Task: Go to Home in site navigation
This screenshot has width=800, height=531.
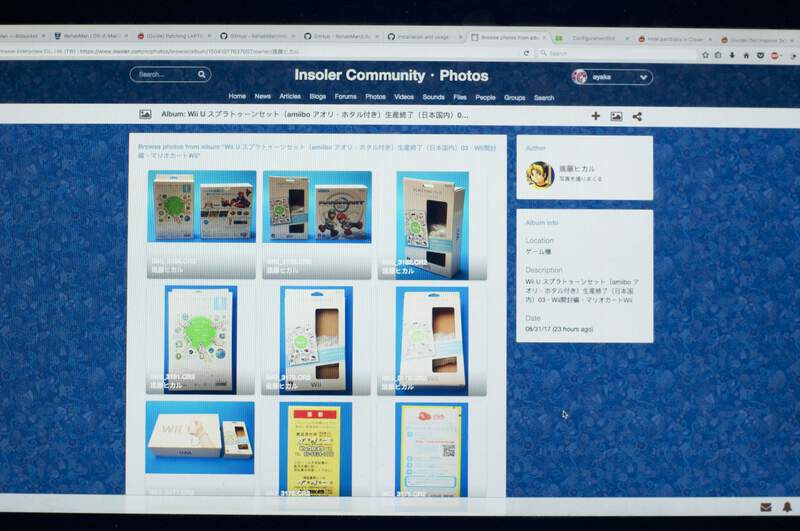Action: click(x=237, y=96)
